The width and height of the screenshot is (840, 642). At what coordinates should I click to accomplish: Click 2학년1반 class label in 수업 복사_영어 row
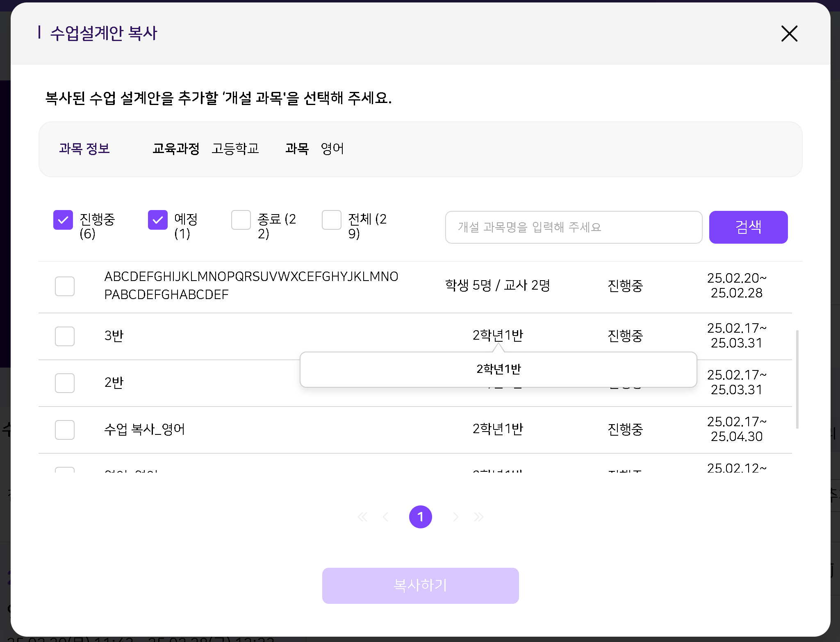pyautogui.click(x=498, y=429)
